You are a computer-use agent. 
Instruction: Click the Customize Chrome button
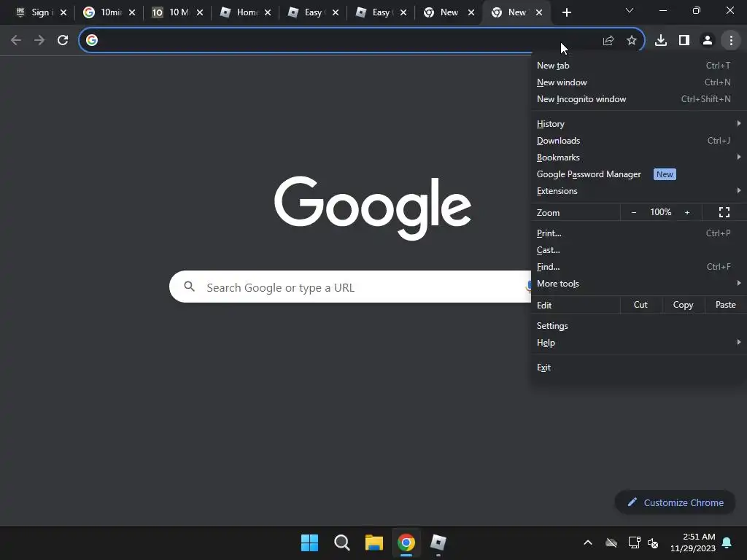(x=675, y=502)
